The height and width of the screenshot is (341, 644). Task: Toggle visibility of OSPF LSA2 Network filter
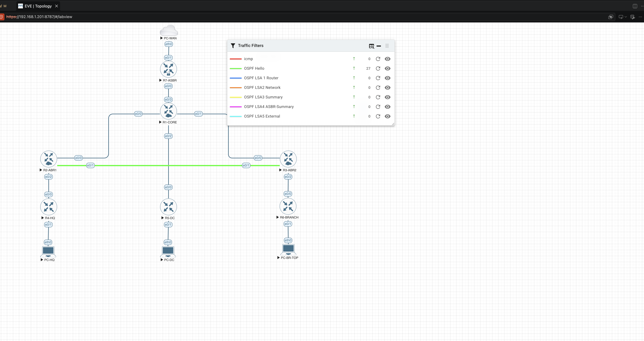[387, 88]
